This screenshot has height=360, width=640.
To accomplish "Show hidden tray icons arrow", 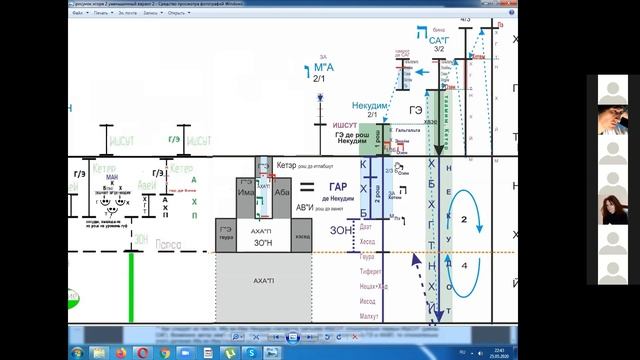I will pyautogui.click(x=472, y=353).
